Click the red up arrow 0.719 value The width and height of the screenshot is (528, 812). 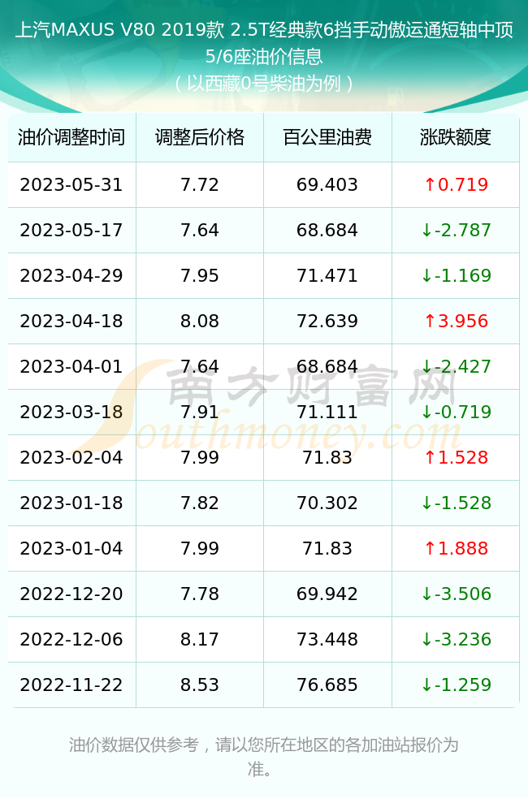click(x=456, y=185)
